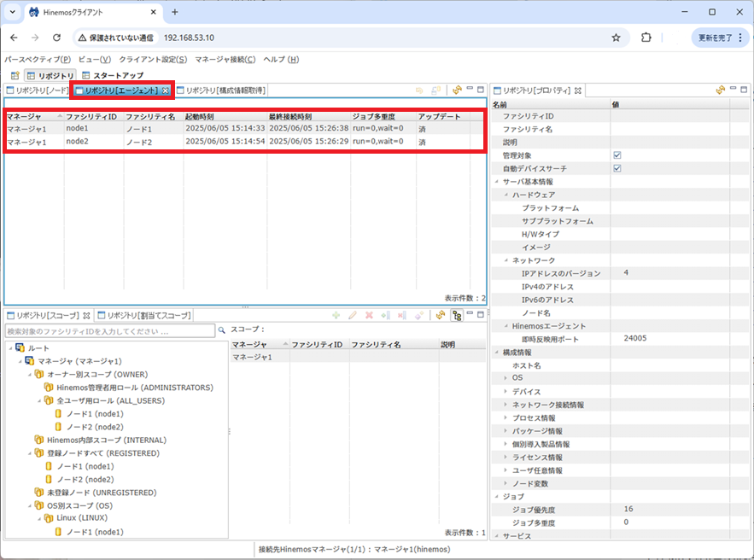Open the マネージャ接続(C) menu
Image resolution: width=754 pixels, height=560 pixels.
225,60
